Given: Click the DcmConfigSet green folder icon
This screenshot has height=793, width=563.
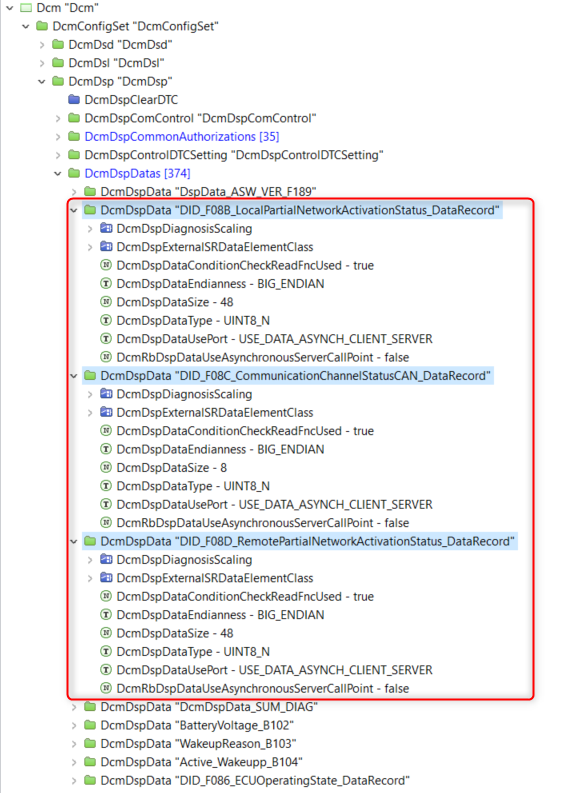Looking at the screenshot, I should coord(42,26).
